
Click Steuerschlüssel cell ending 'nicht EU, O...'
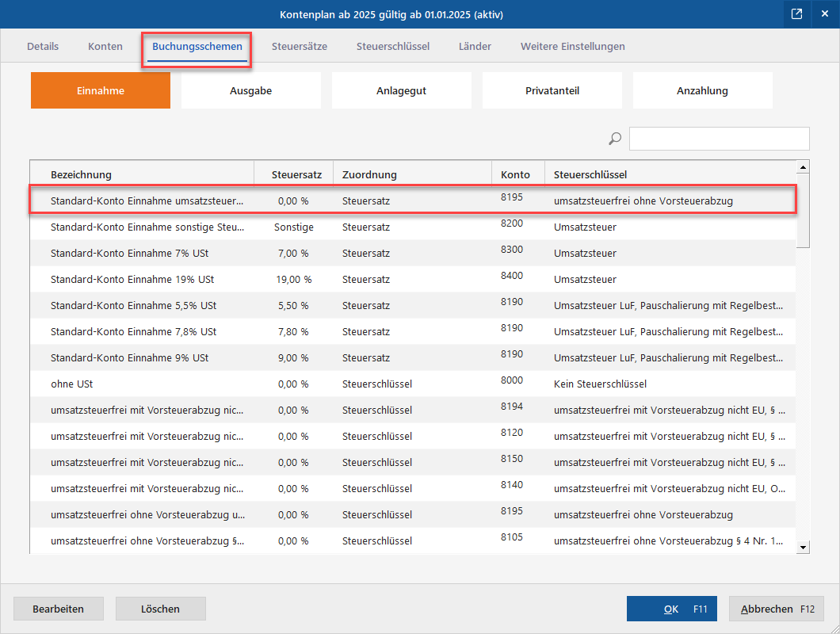[x=670, y=488]
